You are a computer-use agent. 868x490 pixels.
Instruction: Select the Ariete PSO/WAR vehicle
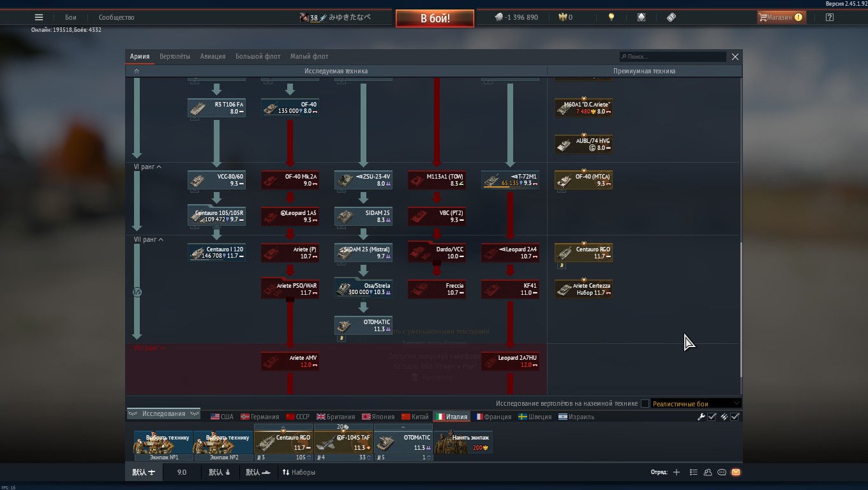click(x=290, y=289)
